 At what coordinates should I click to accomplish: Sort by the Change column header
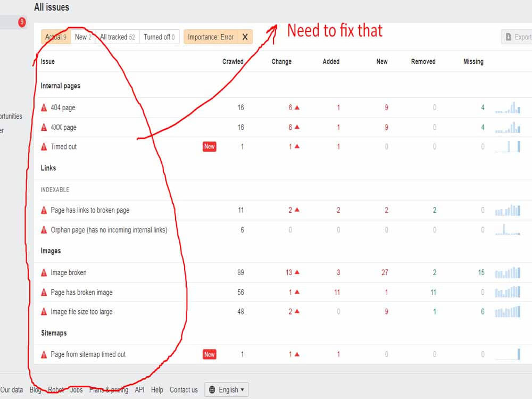point(281,61)
